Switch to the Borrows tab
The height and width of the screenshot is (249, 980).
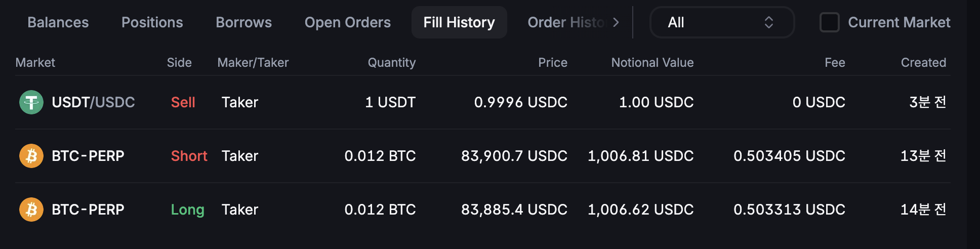[244, 22]
